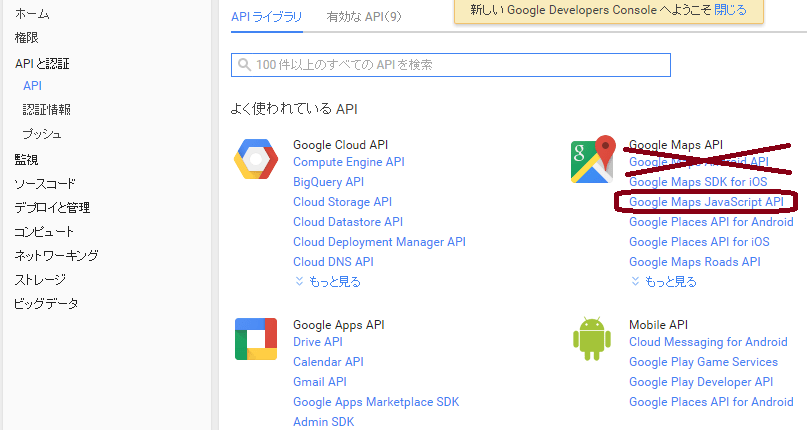Open ネットワーキング in the sidebar
Screen dimensions: 807x430
coord(56,255)
